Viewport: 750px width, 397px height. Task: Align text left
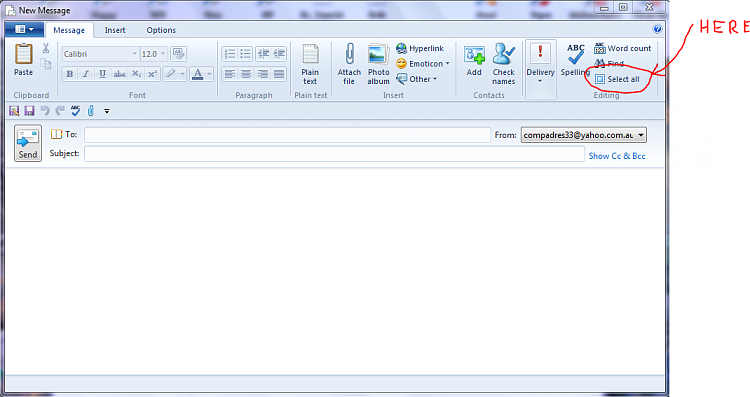pos(230,74)
